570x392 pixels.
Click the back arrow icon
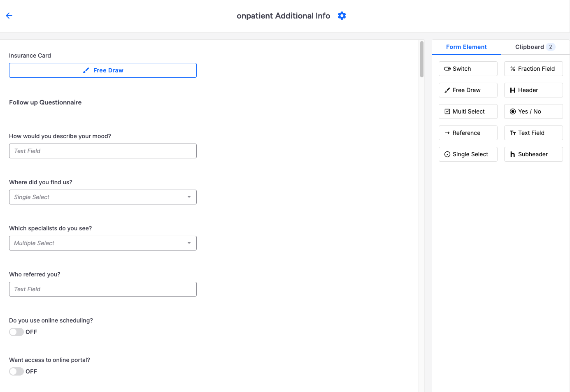(x=9, y=16)
